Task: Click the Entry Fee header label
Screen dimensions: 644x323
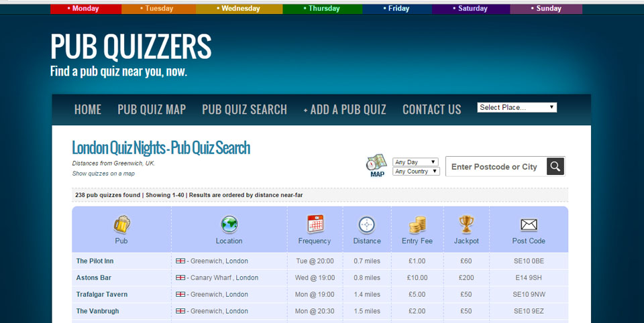Action: tap(417, 241)
